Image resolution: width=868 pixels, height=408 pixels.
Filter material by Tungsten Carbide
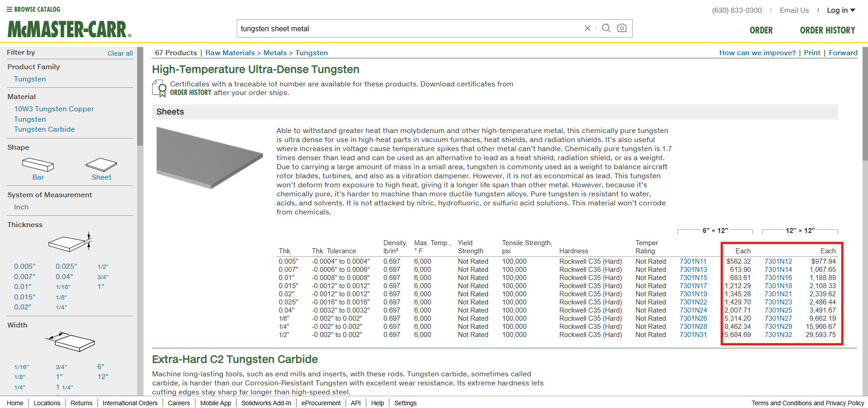pos(44,129)
